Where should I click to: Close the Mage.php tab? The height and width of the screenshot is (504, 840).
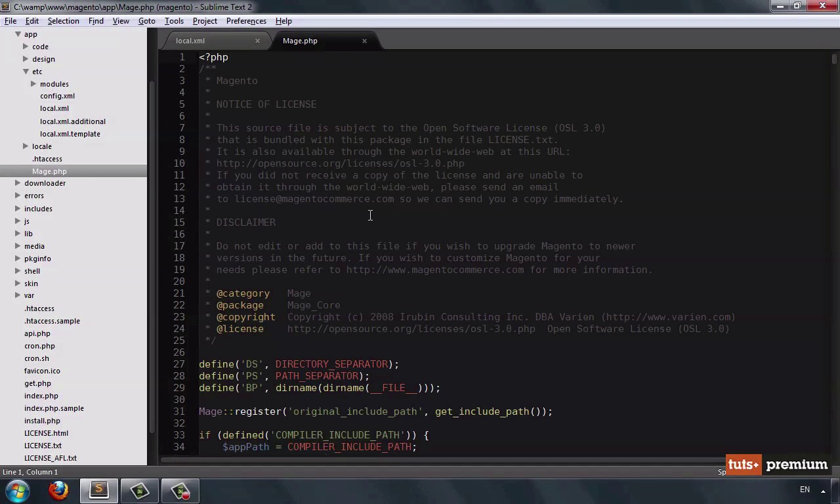(x=364, y=41)
